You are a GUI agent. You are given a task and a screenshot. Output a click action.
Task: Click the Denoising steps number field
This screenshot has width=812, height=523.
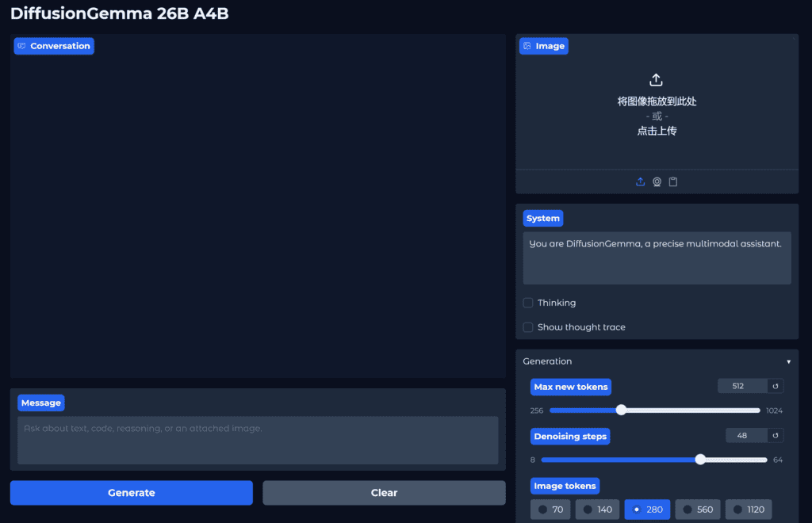click(746, 436)
